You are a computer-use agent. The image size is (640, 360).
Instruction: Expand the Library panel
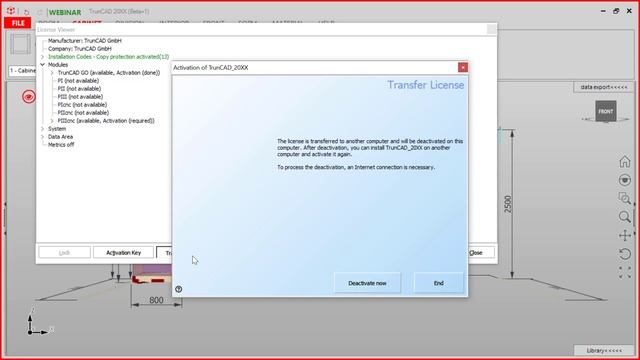[604, 350]
